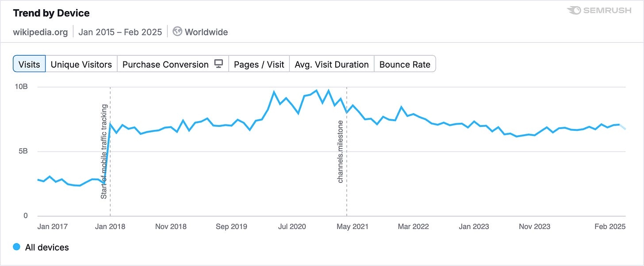Toggle the All devices legend dot
This screenshot has height=266, width=644.
(17, 247)
